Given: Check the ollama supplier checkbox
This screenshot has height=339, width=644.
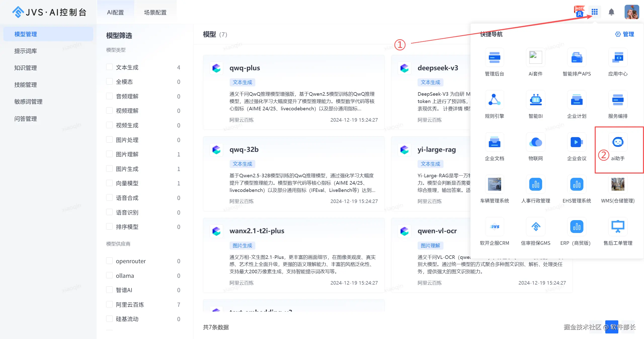Looking at the screenshot, I should click(x=109, y=275).
